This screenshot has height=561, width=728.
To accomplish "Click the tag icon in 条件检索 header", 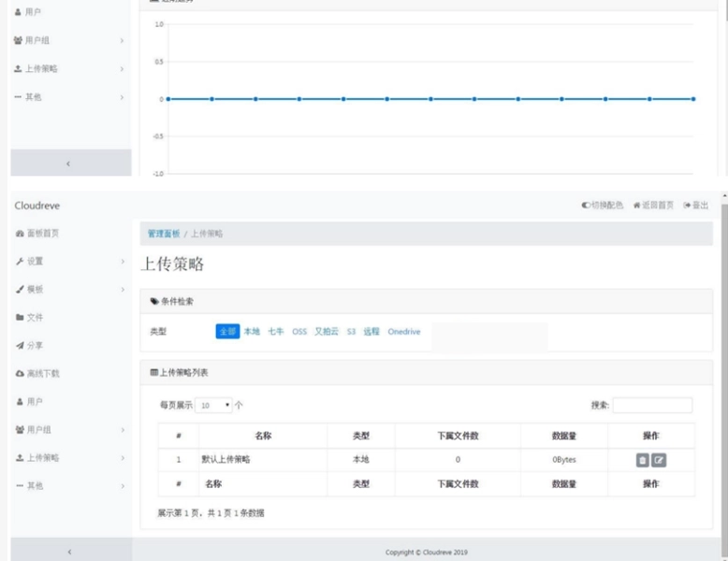I will point(154,301).
